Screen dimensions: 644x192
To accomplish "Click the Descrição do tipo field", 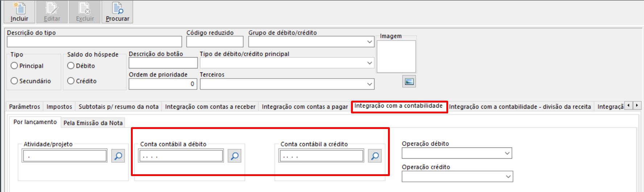I will tap(94, 42).
